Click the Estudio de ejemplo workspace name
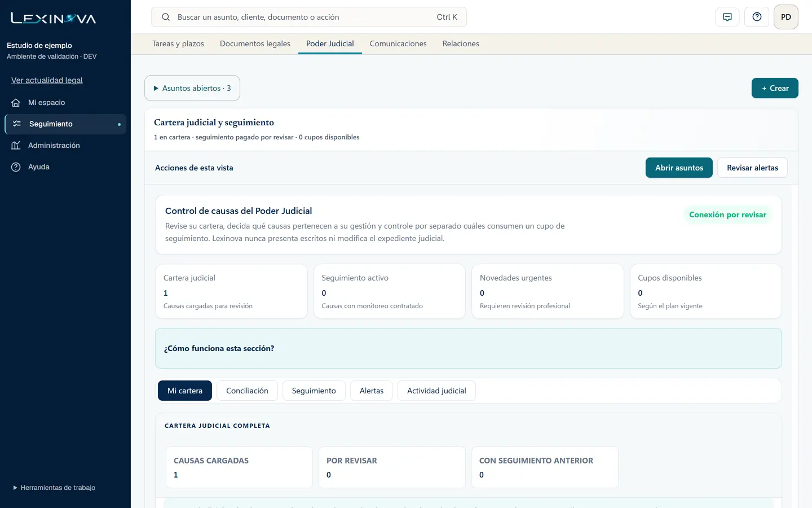This screenshot has width=812, height=508. click(39, 45)
